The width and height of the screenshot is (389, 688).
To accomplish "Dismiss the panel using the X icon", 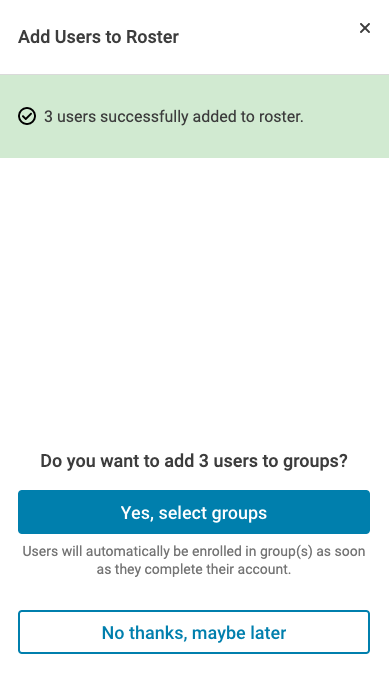I will tap(364, 28).
